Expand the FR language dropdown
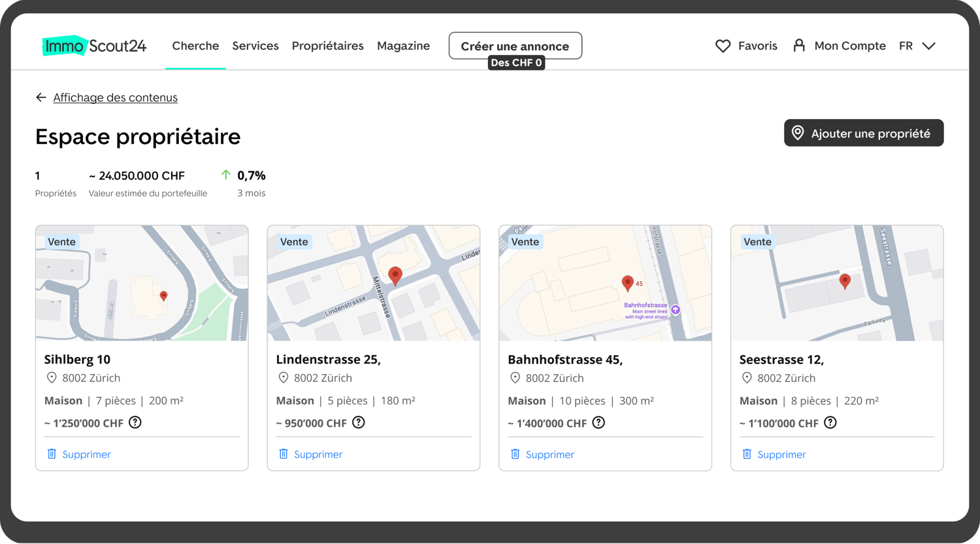Image resolution: width=980 pixels, height=544 pixels. [x=918, y=46]
